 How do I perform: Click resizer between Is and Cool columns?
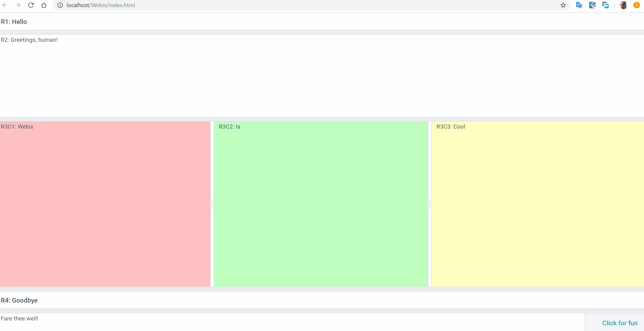(430, 204)
